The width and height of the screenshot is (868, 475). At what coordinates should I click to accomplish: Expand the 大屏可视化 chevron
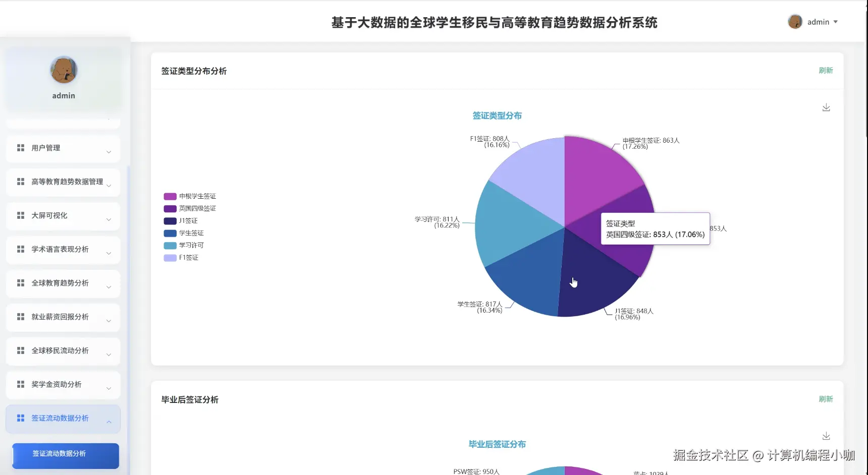(x=108, y=219)
